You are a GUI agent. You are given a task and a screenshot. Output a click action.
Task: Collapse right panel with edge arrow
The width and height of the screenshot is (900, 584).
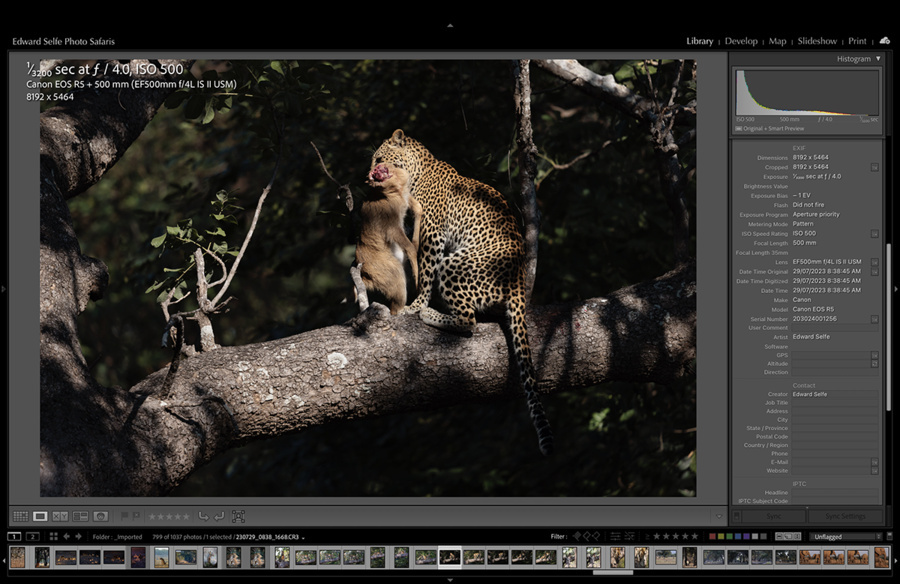pos(897,289)
